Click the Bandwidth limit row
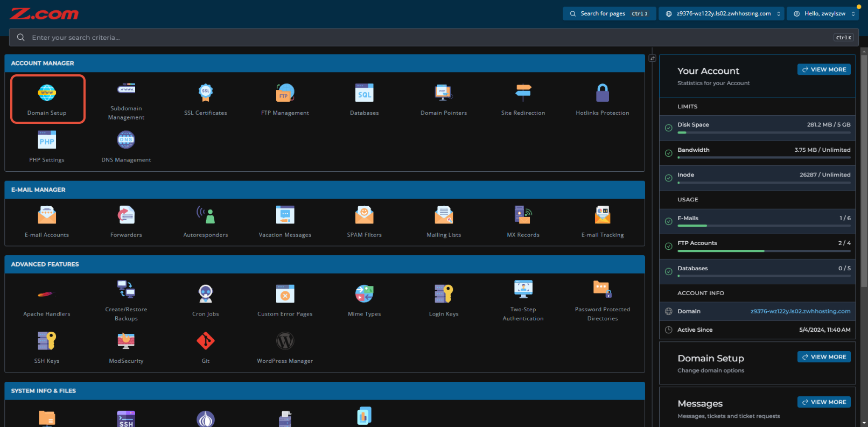 pos(758,153)
